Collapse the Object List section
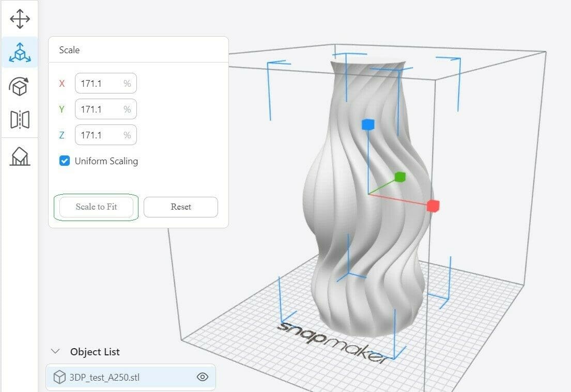 [x=55, y=352]
